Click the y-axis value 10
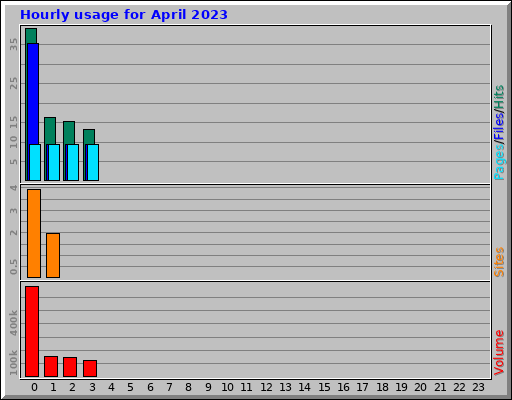The image size is (512, 400). pos(13,142)
